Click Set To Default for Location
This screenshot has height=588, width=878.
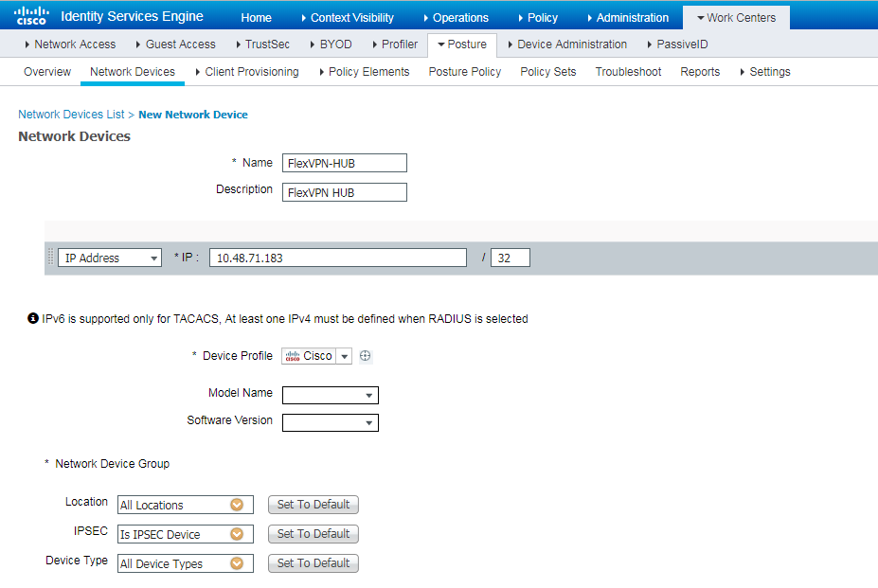(313, 505)
